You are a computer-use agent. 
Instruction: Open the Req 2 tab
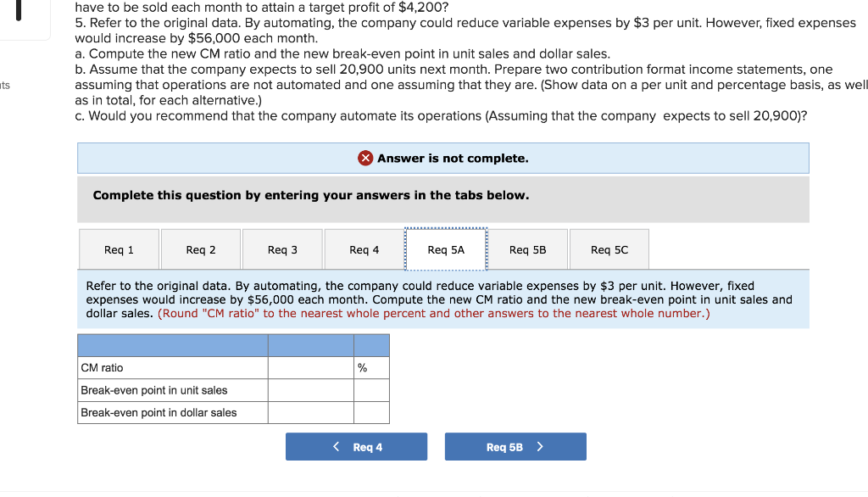coord(200,248)
